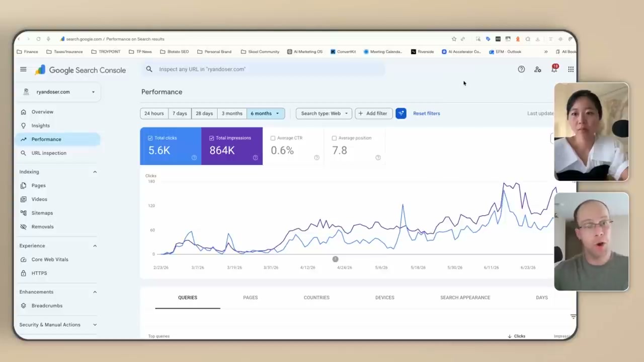Switch to the Queries tab
Image resolution: width=644 pixels, height=362 pixels.
pos(188,298)
